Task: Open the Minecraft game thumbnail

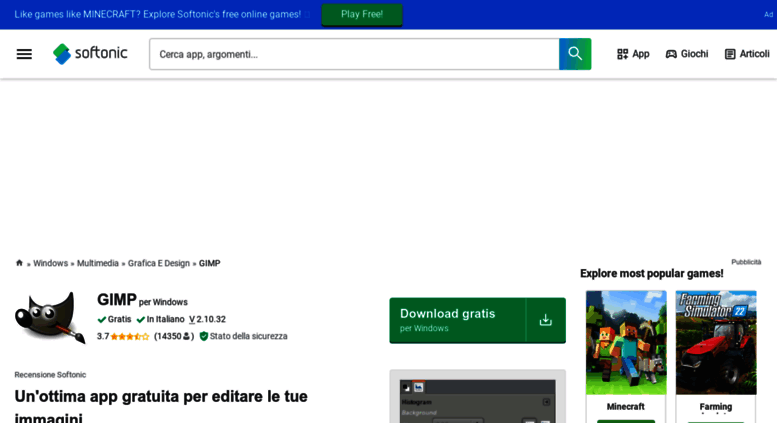Action: pos(626,342)
